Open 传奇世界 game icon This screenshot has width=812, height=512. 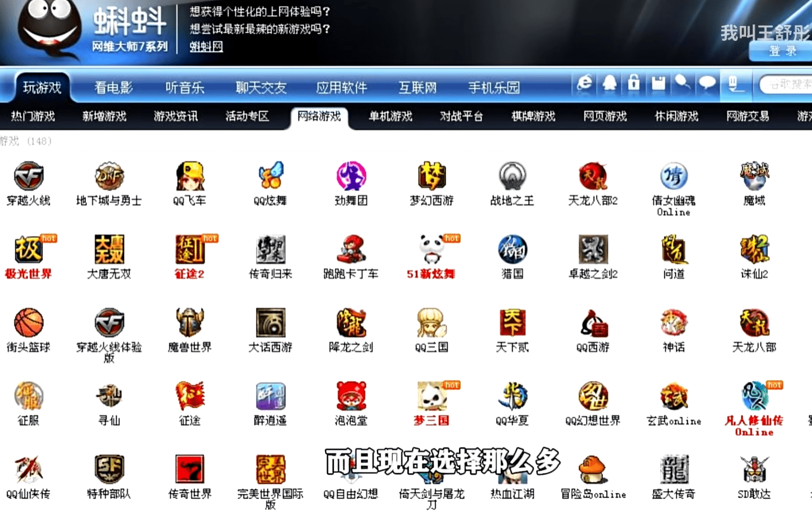pos(190,470)
